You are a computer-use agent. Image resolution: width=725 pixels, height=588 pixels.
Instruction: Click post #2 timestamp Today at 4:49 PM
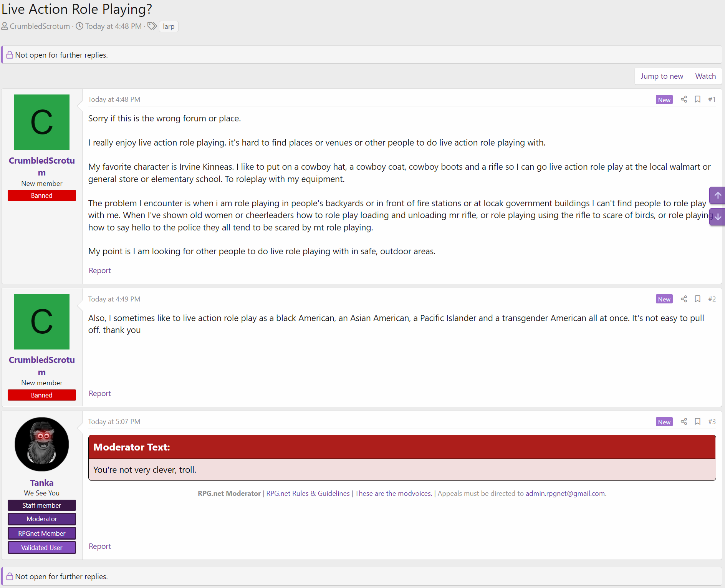pyautogui.click(x=114, y=299)
